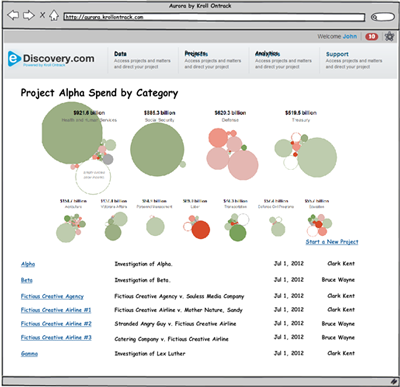Click the browser back arrow icon
This screenshot has height=387, width=400.
click(13, 15)
